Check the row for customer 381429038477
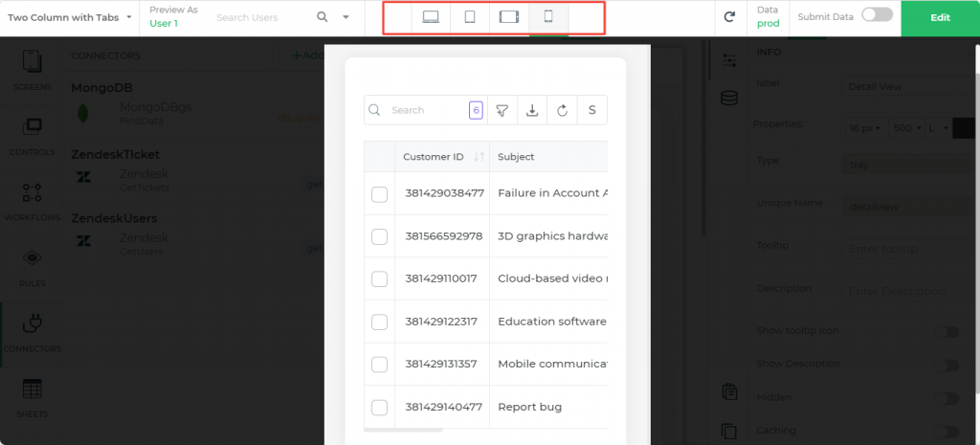 (x=379, y=194)
